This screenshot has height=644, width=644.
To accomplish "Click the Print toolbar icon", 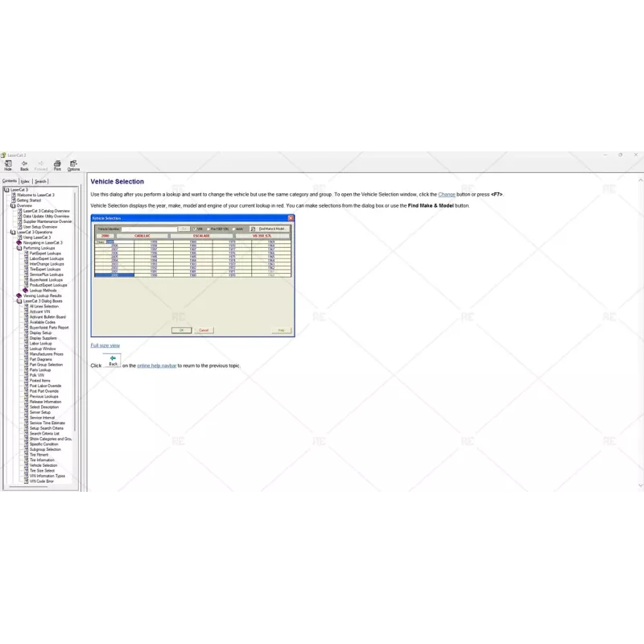I will click(58, 165).
